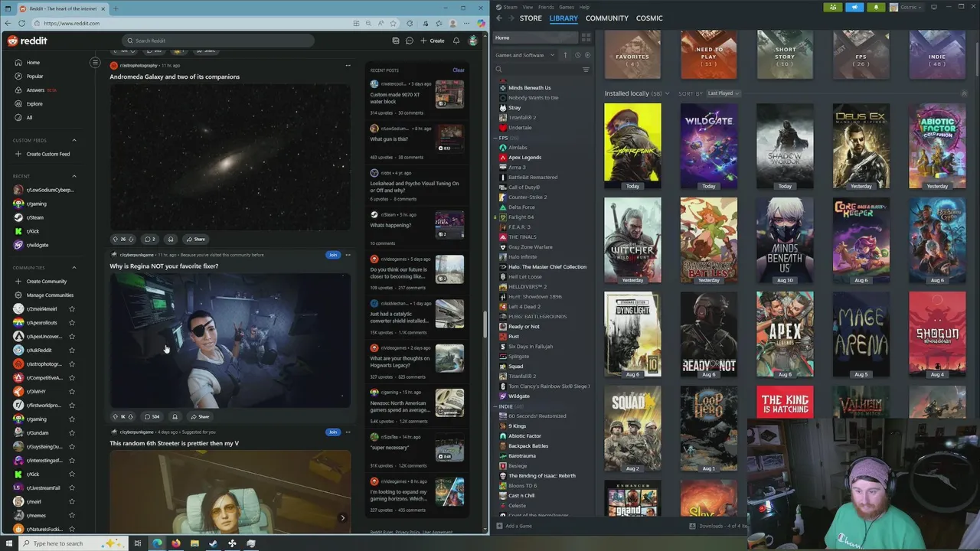The height and width of the screenshot is (551, 980).
Task: Collapse Recent section in Reddit sidebar
Action: (74, 176)
